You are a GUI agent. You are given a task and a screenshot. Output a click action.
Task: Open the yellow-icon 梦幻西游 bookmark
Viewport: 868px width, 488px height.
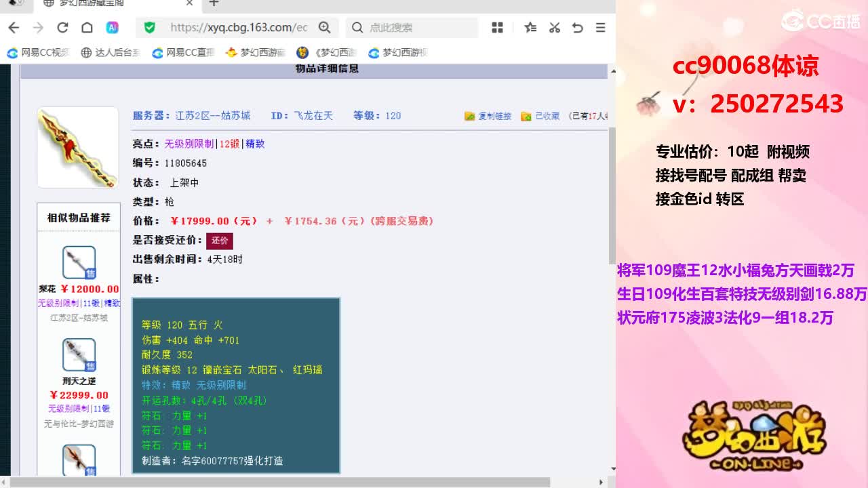[256, 53]
